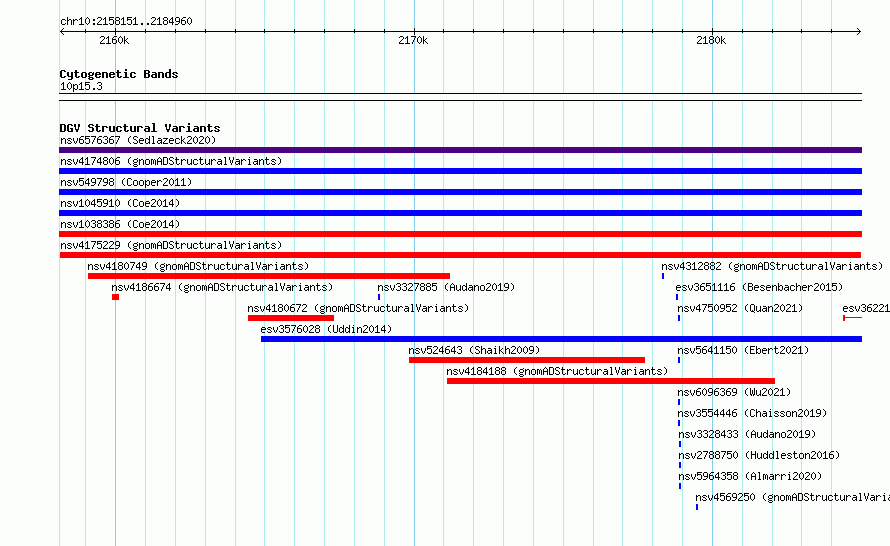Select the blue esv3576028 variant bar

(x=561, y=339)
